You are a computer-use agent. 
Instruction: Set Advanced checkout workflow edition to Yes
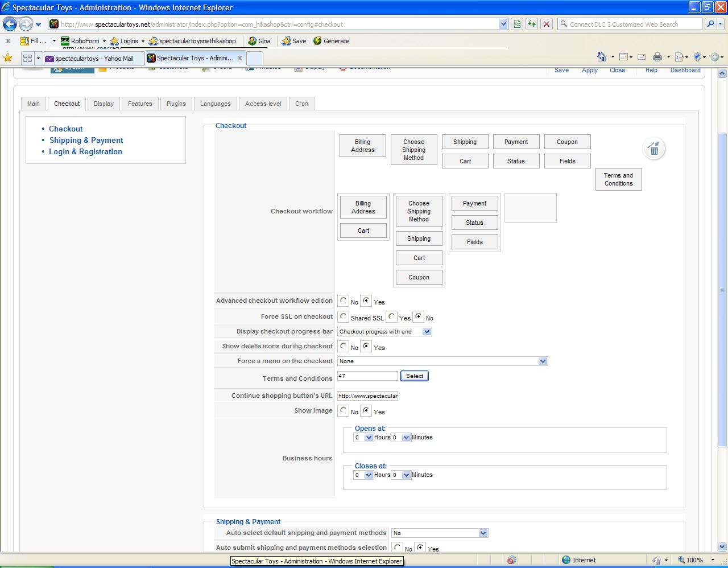point(366,301)
